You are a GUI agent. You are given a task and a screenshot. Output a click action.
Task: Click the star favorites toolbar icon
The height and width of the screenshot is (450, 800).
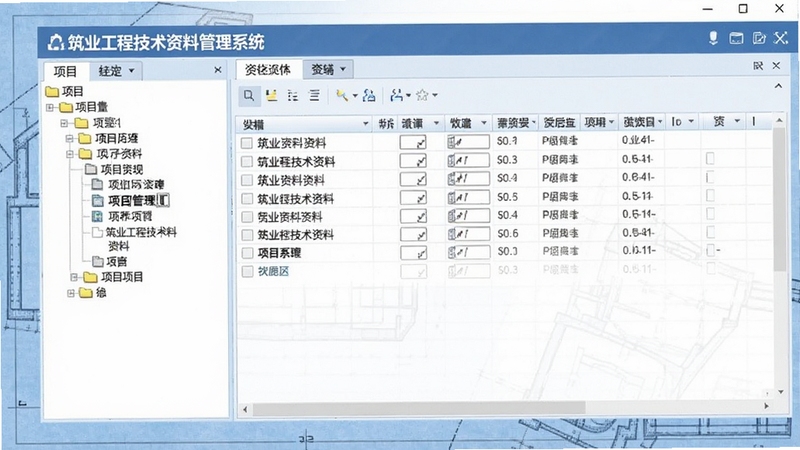(422, 95)
